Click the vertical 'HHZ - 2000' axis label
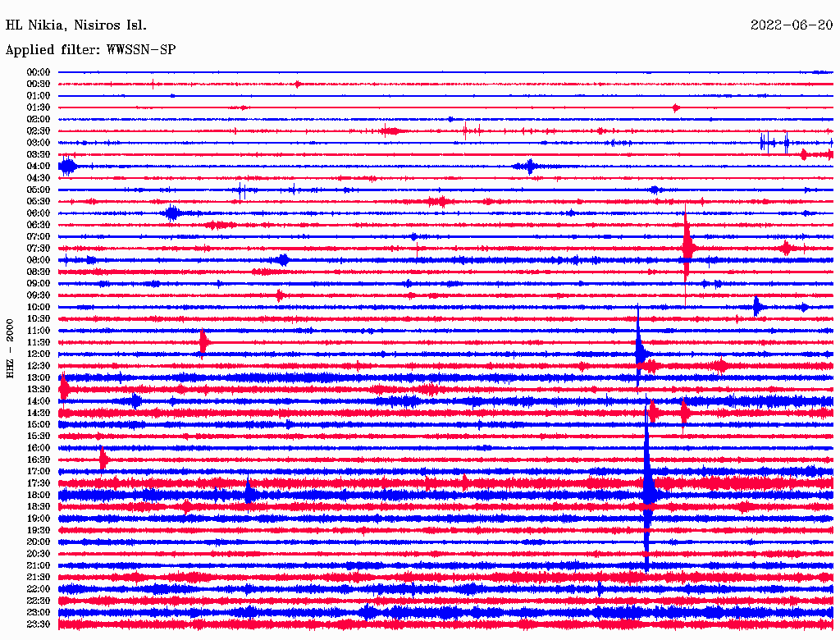840x640 pixels. pos(11,349)
